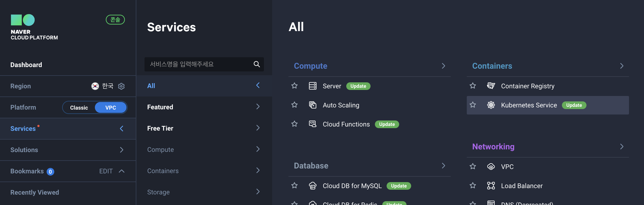The width and height of the screenshot is (644, 205).
Task: Expand Containers arrow in Services list
Action: 258,170
